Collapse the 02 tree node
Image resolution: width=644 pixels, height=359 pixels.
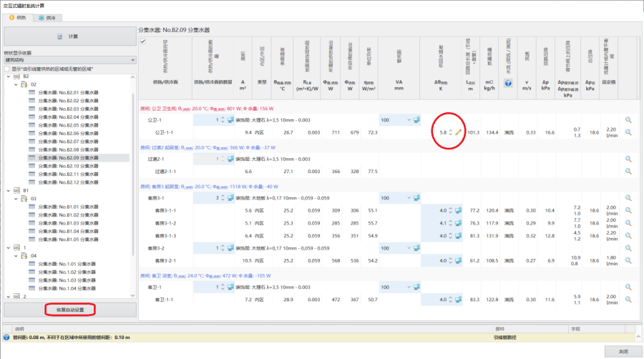(x=16, y=84)
